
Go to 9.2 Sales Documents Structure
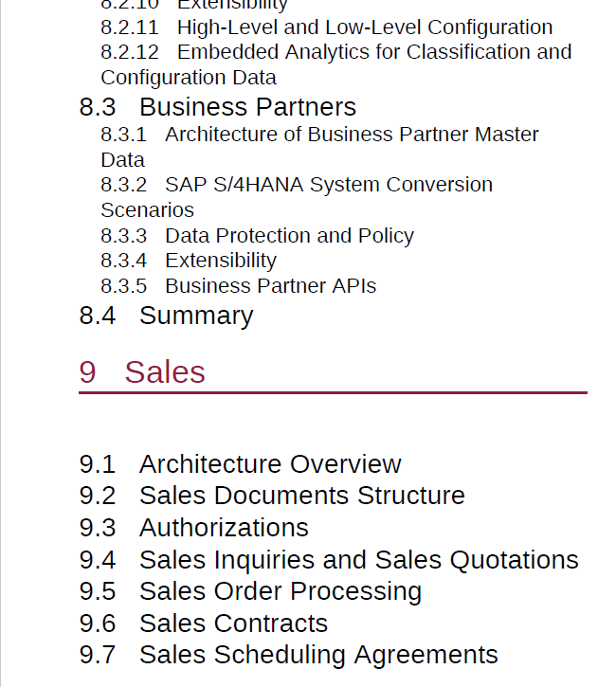pos(272,496)
